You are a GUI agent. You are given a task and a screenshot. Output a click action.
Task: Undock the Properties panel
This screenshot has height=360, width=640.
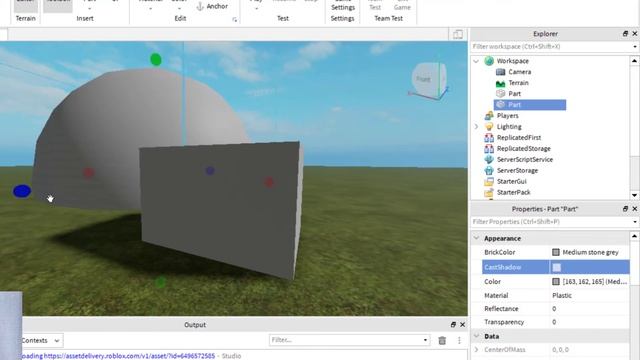coord(625,209)
